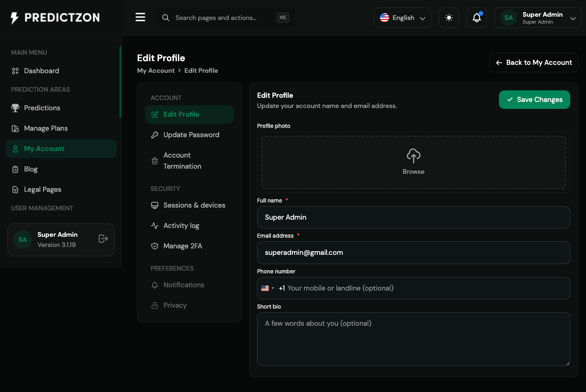Expand the Super Admin user menu
The image size is (586, 392).
(538, 18)
